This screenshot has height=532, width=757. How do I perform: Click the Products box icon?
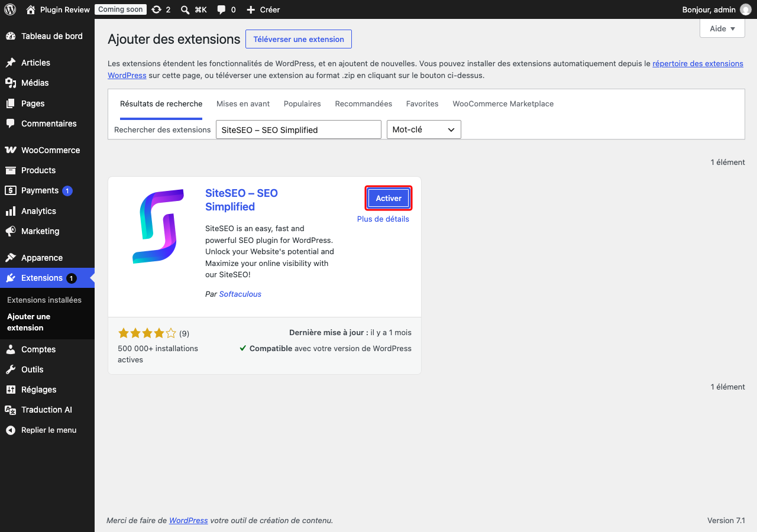click(11, 170)
